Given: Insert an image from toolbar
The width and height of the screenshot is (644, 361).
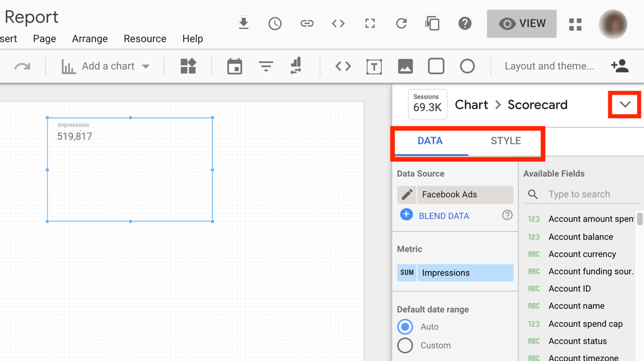Looking at the screenshot, I should [405, 67].
